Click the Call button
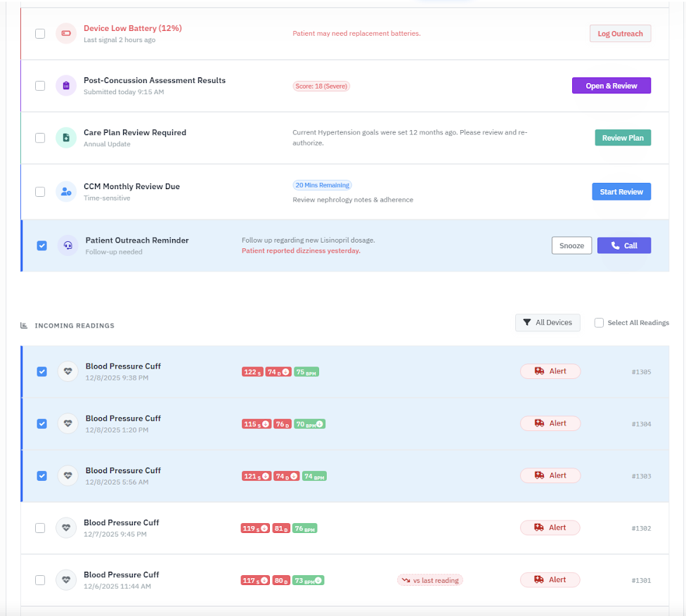 [x=623, y=245]
